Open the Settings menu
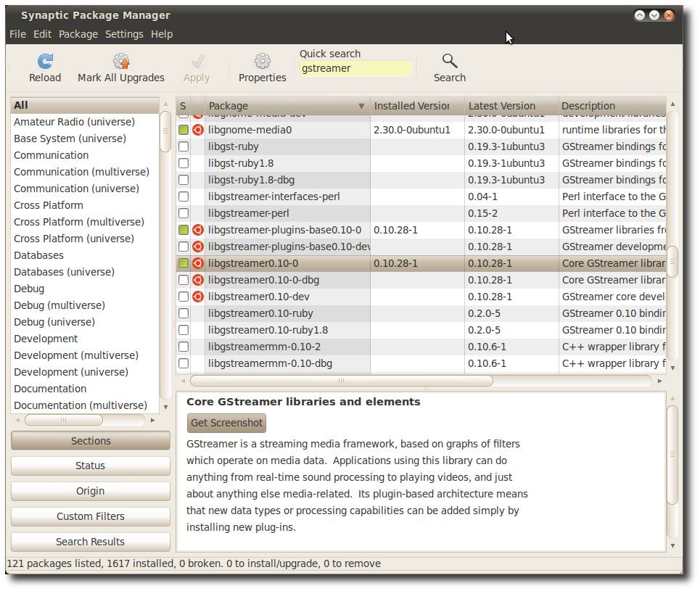Image resolution: width=700 pixels, height=591 pixels. (124, 34)
